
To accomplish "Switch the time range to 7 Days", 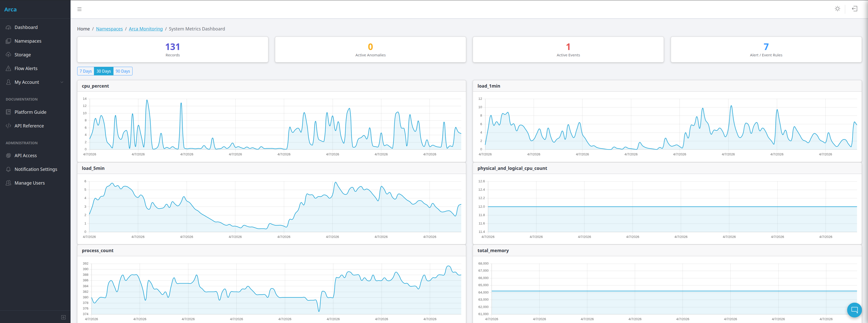I will [x=85, y=71].
